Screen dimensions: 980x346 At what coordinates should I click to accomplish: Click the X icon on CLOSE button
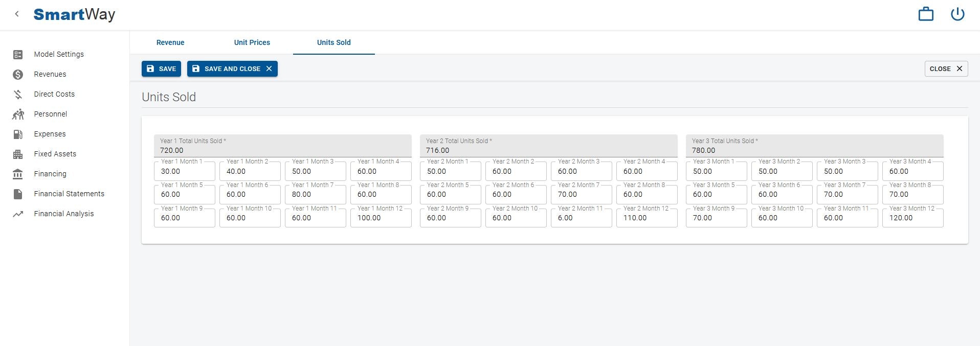pos(960,68)
